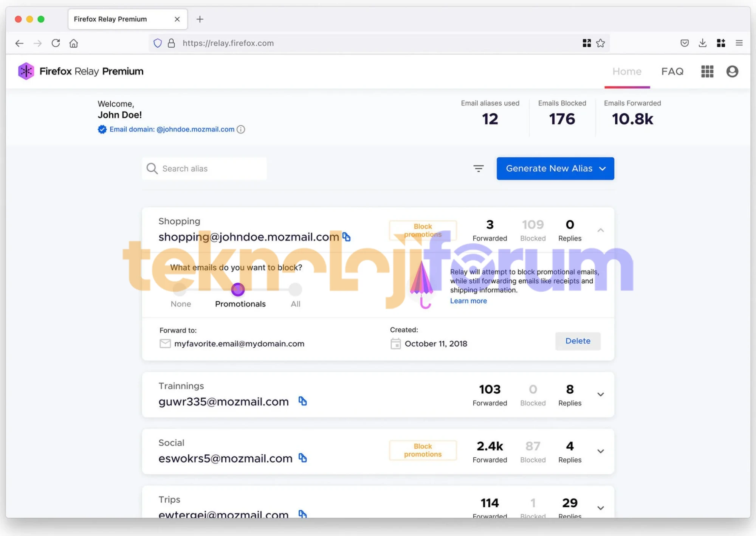Open the Firefox apps grid menu
The height and width of the screenshot is (536, 756).
coord(707,71)
